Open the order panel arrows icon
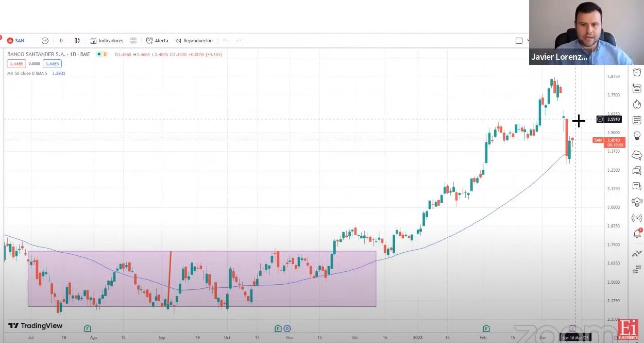Image resolution: width=644 pixels, height=343 pixels. tap(637, 253)
